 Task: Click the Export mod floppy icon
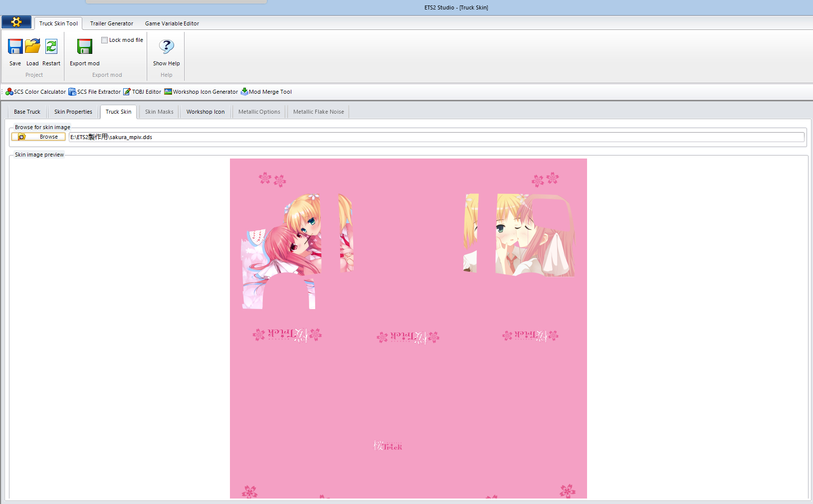pyautogui.click(x=85, y=46)
